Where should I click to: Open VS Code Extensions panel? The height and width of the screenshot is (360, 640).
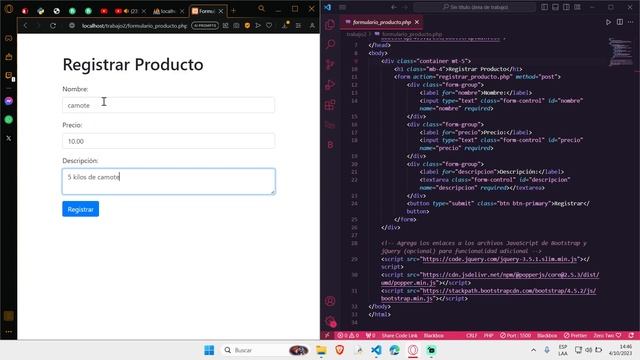[330, 105]
